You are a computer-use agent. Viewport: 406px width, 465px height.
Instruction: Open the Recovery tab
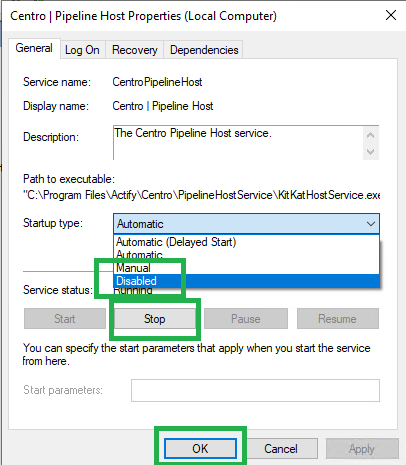135,50
